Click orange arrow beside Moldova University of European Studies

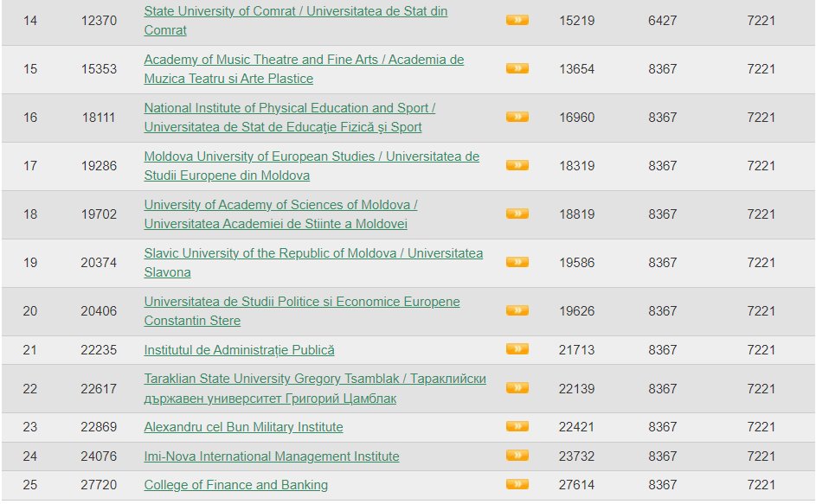pyautogui.click(x=517, y=165)
